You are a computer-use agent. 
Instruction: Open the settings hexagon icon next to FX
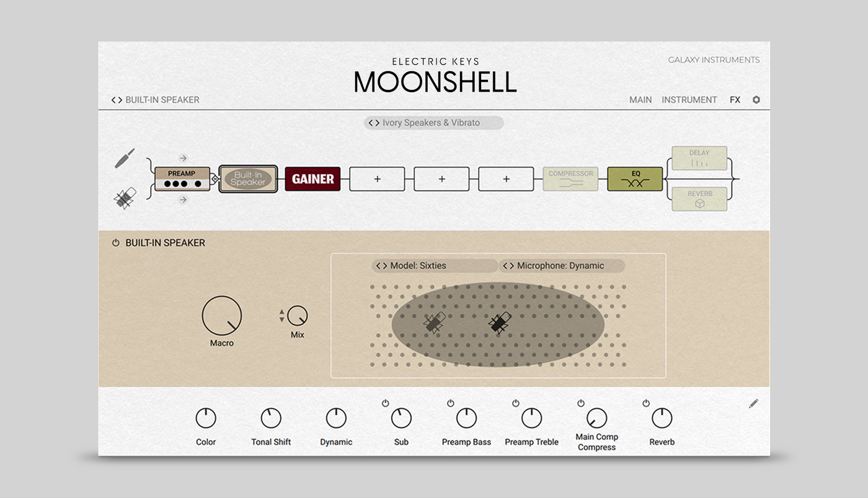pos(756,100)
